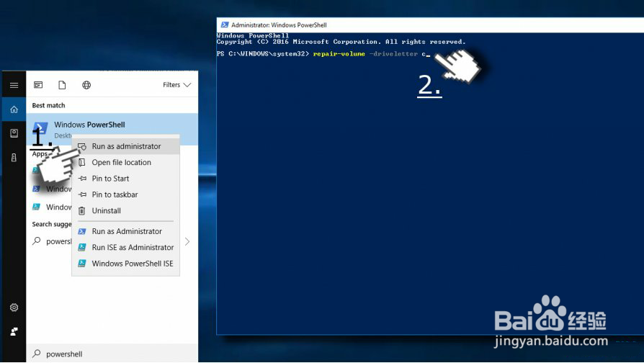This screenshot has height=363, width=644.
Task: Open Windows PowerShell ISE from menu
Action: tap(126, 263)
